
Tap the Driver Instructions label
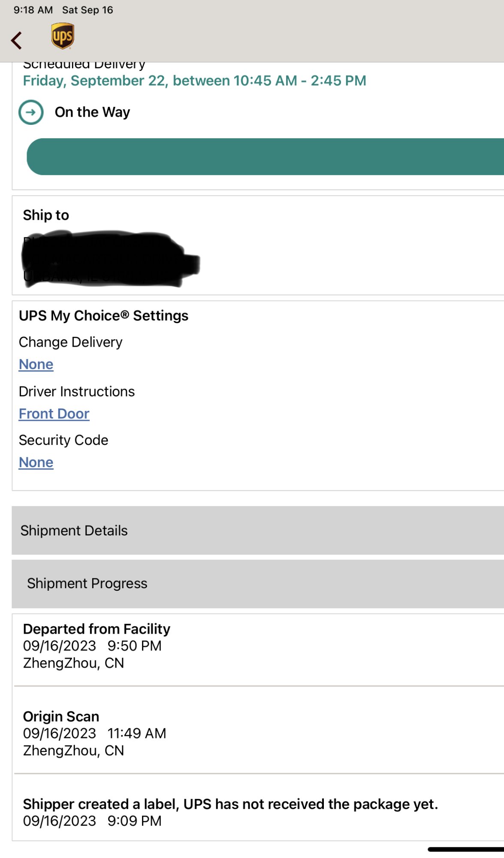tap(77, 391)
